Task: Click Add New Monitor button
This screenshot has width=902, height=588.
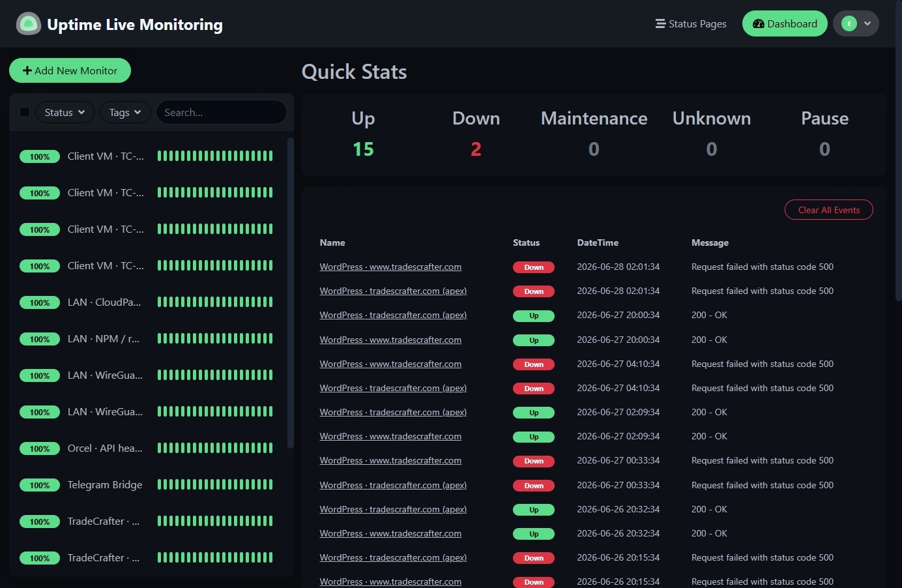Action: pos(70,70)
